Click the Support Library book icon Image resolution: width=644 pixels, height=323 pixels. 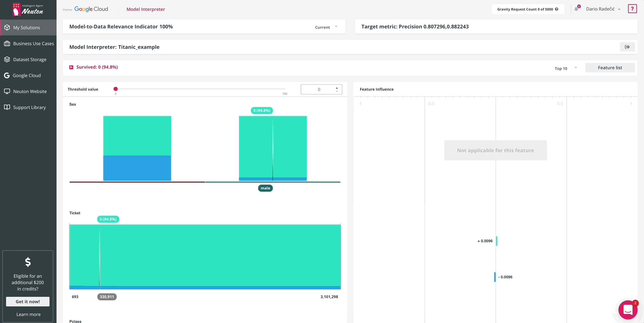pos(7,107)
